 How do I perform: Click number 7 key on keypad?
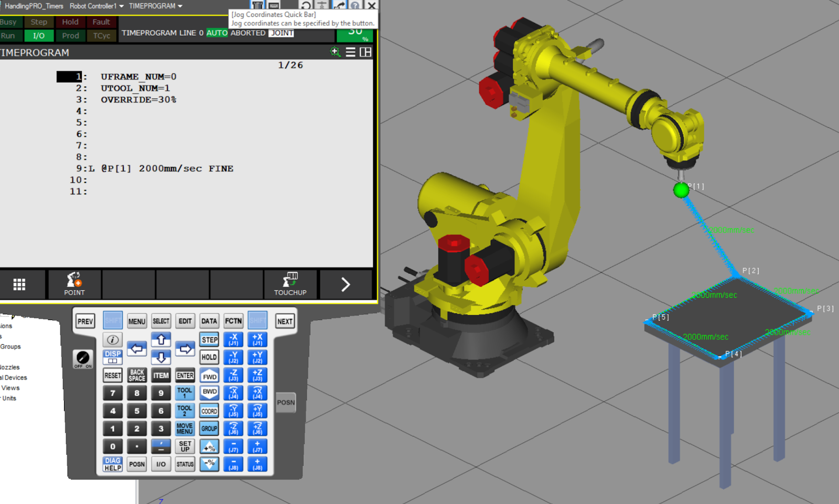(112, 393)
